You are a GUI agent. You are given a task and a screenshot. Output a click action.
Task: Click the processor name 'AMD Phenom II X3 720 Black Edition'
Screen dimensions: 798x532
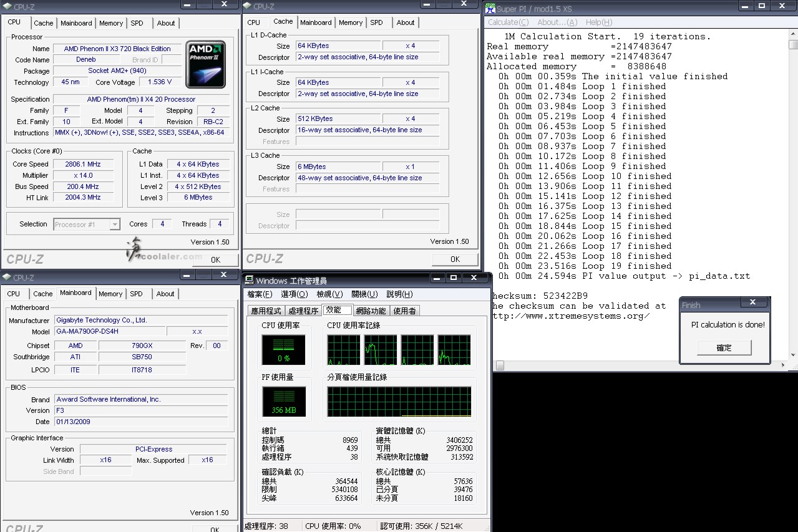117,49
